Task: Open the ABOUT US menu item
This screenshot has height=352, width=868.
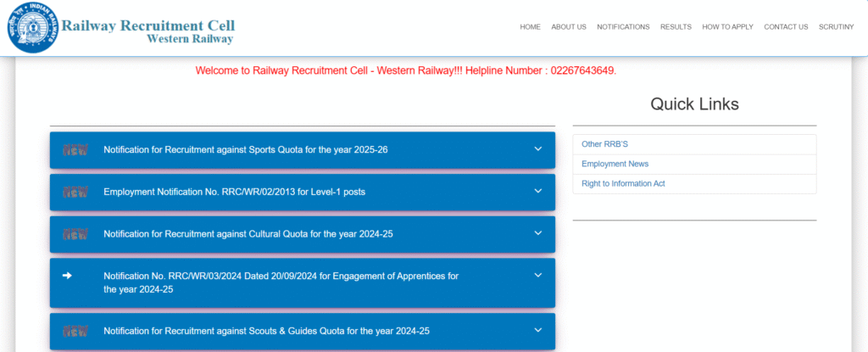Action: click(x=568, y=27)
